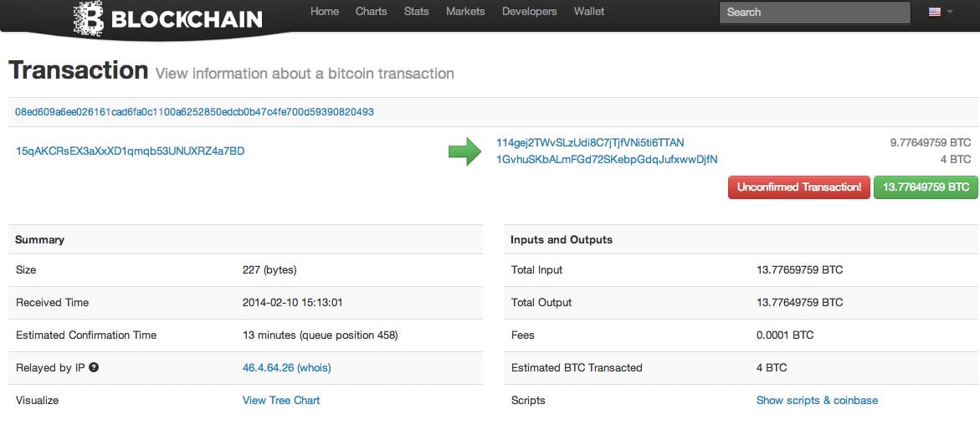Image resolution: width=980 pixels, height=425 pixels.
Task: Open the Charts menu item
Action: tap(372, 11)
